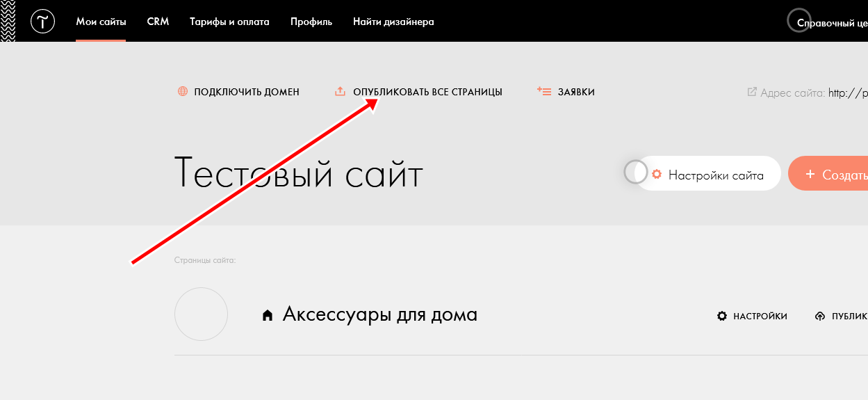This screenshot has height=400, width=868.
Task: Go to the CRM section
Action: point(158,22)
